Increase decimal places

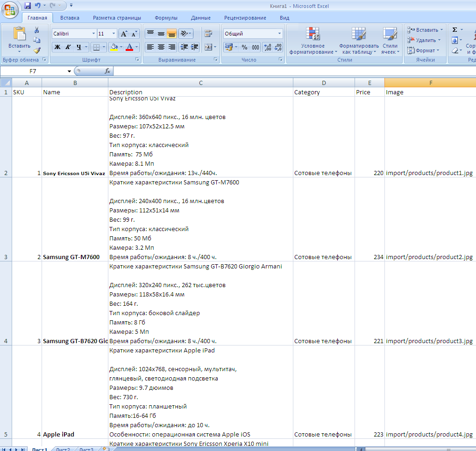tap(268, 47)
